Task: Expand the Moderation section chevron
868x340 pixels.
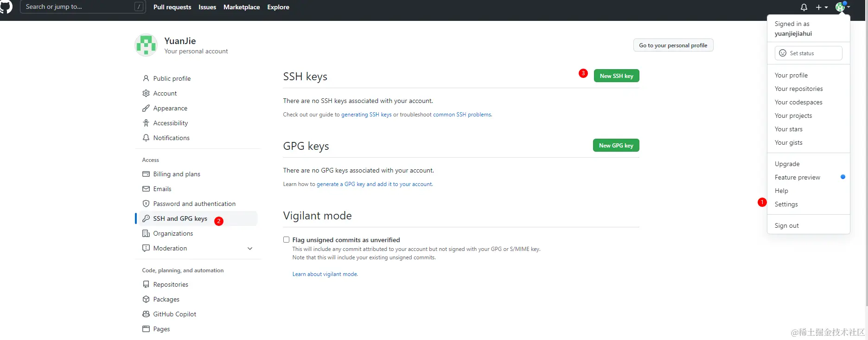Action: [250, 249]
